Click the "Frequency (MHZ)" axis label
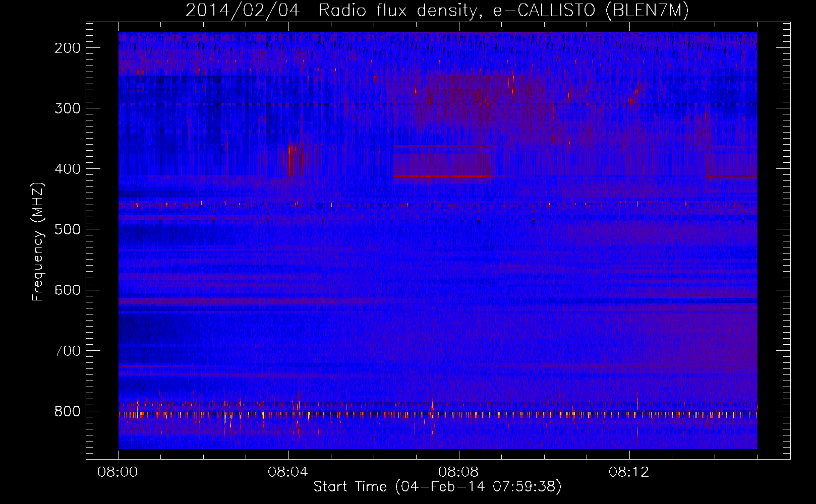This screenshot has height=504, width=816. 38,241
